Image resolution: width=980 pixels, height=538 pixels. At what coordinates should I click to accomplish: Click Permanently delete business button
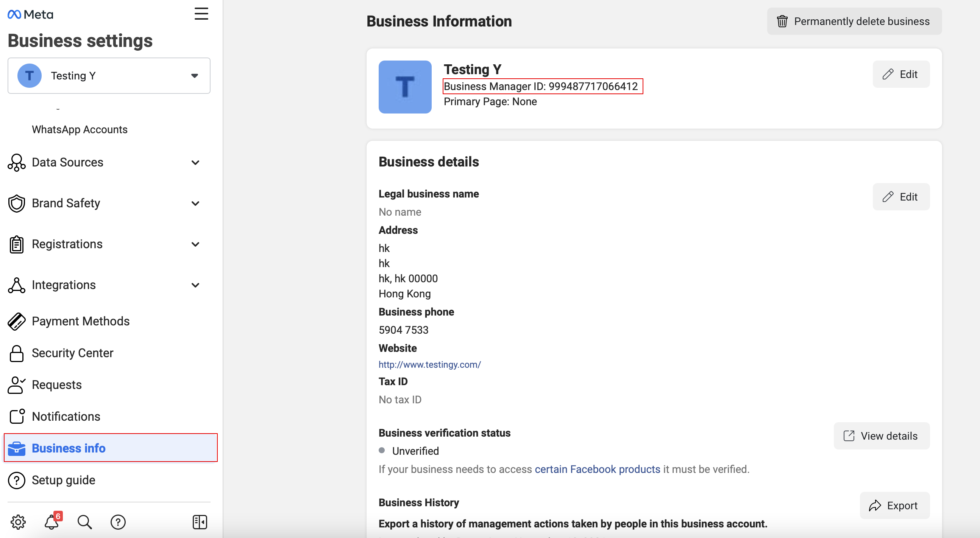[854, 21]
